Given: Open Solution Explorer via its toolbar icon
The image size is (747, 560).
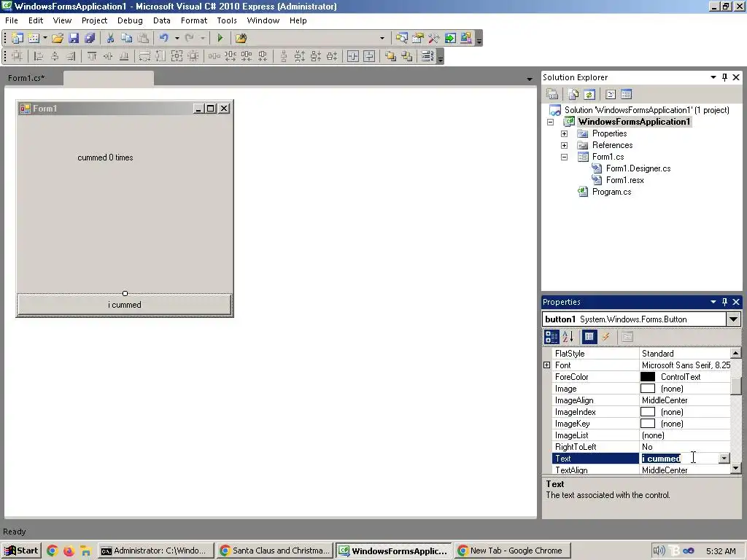Looking at the screenshot, I should tap(402, 38).
